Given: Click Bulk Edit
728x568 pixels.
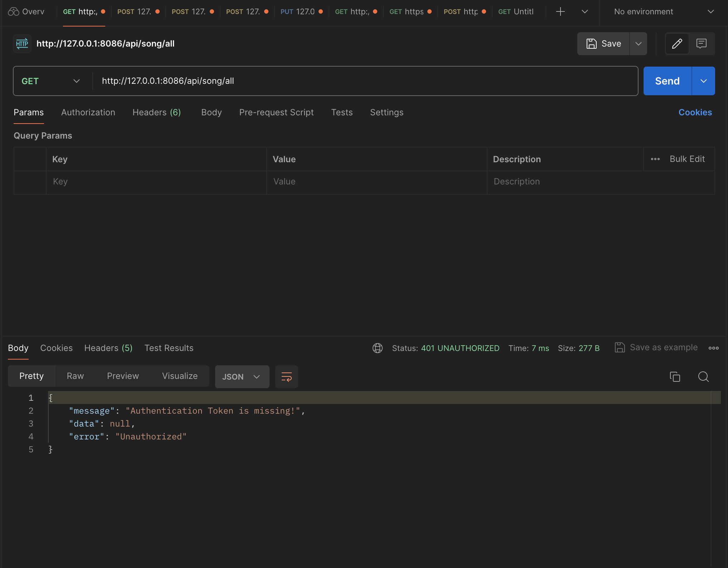Looking at the screenshot, I should click(x=687, y=159).
